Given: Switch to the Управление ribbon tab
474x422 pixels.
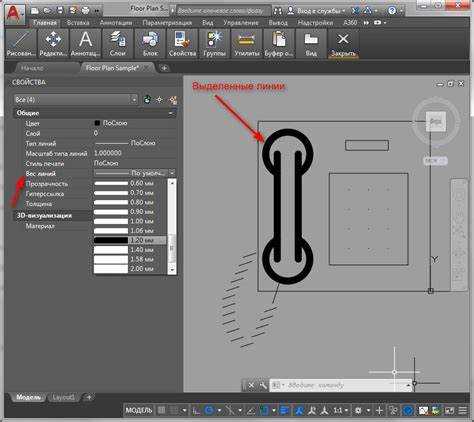Looking at the screenshot, I should tap(241, 23).
